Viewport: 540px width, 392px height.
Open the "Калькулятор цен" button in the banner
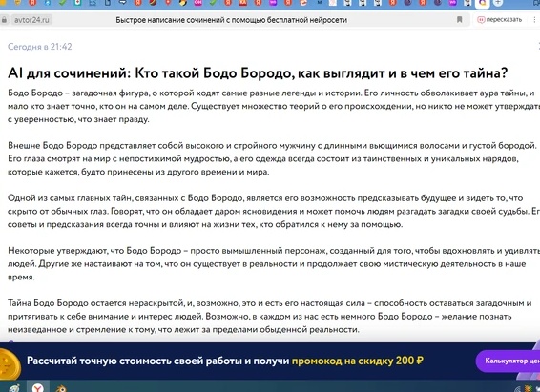tap(508, 361)
